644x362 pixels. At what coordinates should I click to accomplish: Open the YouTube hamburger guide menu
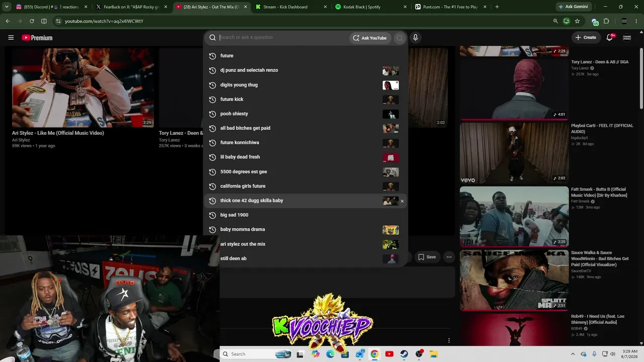11,38
